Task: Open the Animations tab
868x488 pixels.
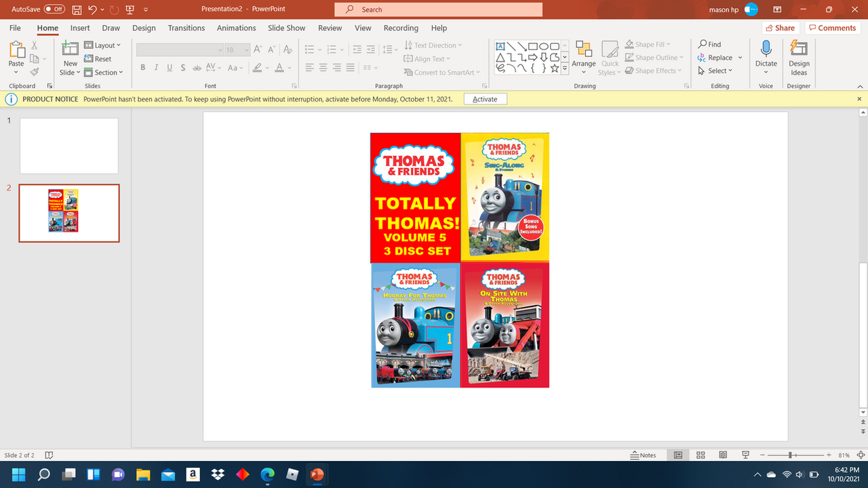Action: pyautogui.click(x=236, y=28)
